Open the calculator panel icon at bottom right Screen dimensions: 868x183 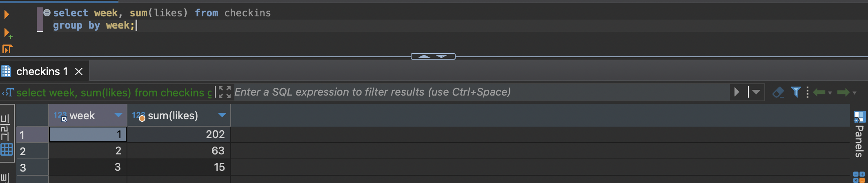[x=859, y=177]
